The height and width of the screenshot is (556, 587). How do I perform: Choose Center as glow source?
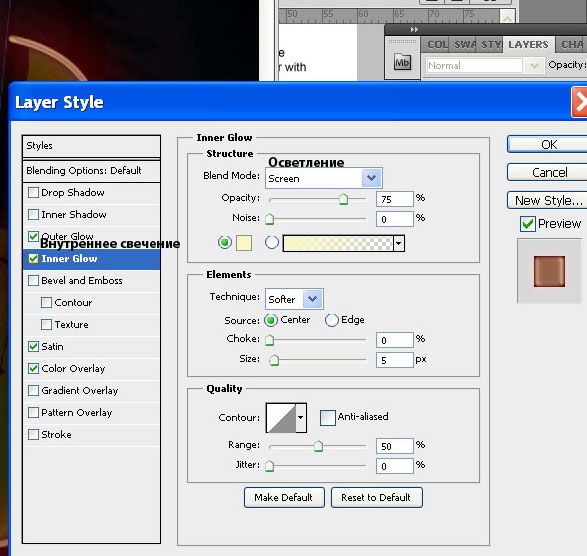tap(271, 320)
